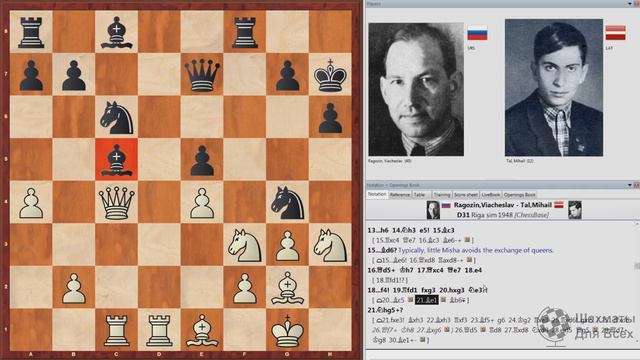Screen dimensions: 640x360
Task: Select the white pawn on a4
Action: 31,203
